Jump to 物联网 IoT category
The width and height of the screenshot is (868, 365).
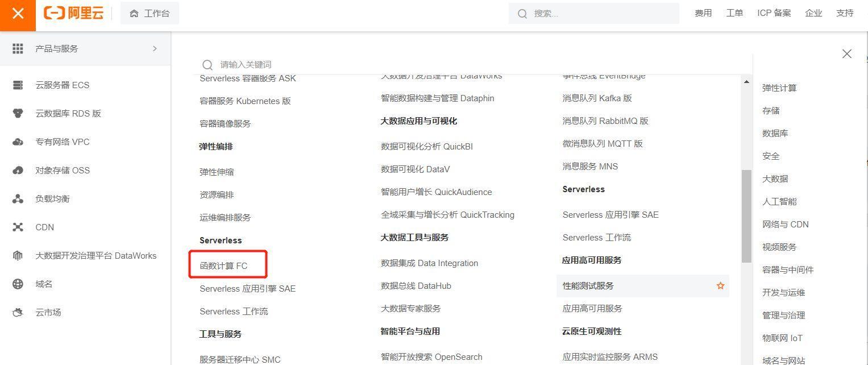coord(783,338)
